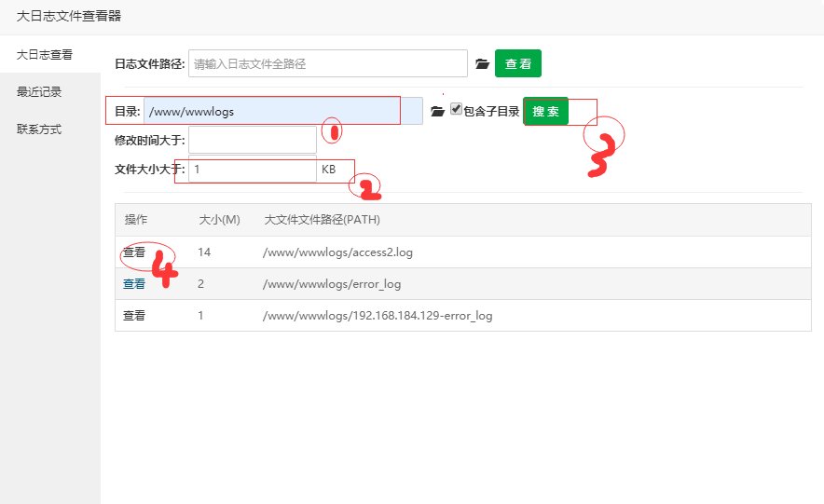Click 查看 for 192.168.184.129-error_log
This screenshot has height=504, width=824.
coord(134,315)
